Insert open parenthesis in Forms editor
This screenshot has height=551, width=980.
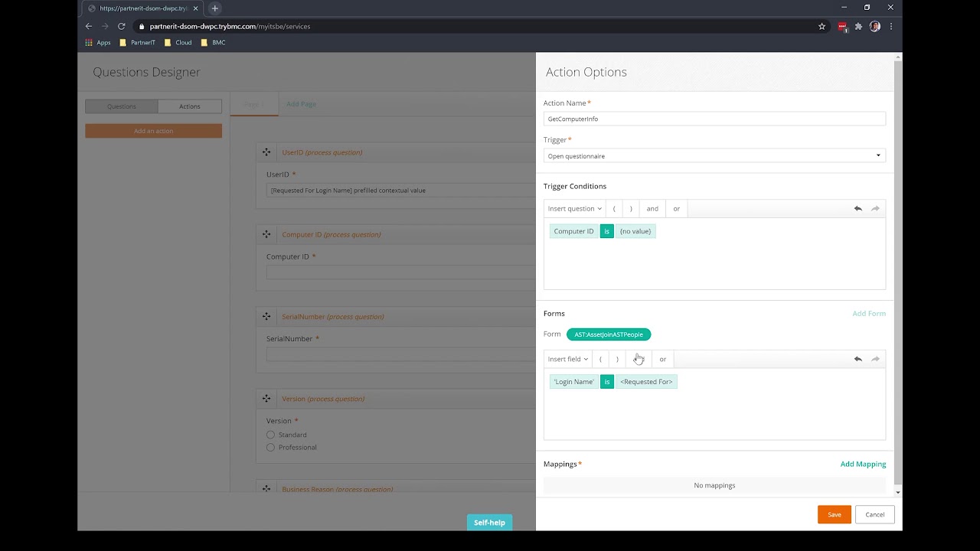(601, 359)
